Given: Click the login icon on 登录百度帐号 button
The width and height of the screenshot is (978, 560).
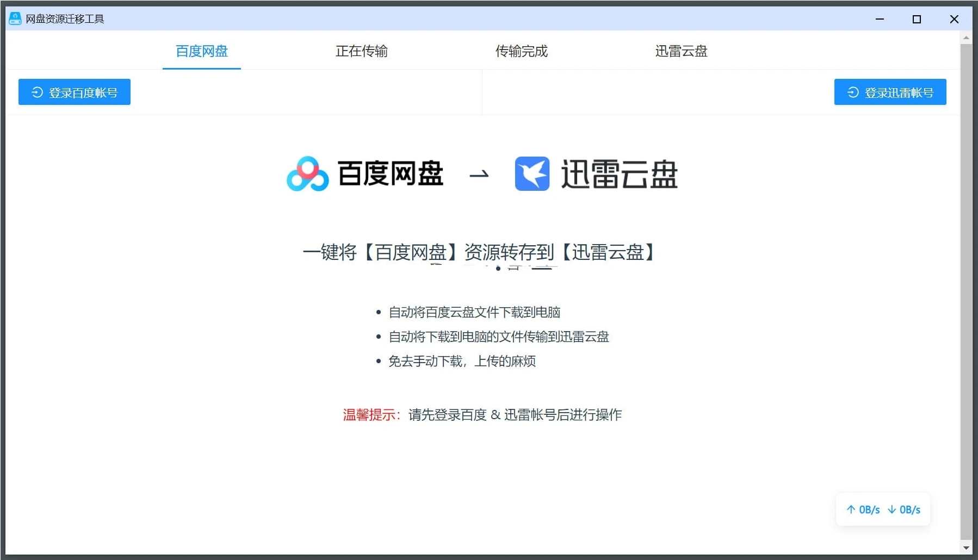Looking at the screenshot, I should coord(36,92).
